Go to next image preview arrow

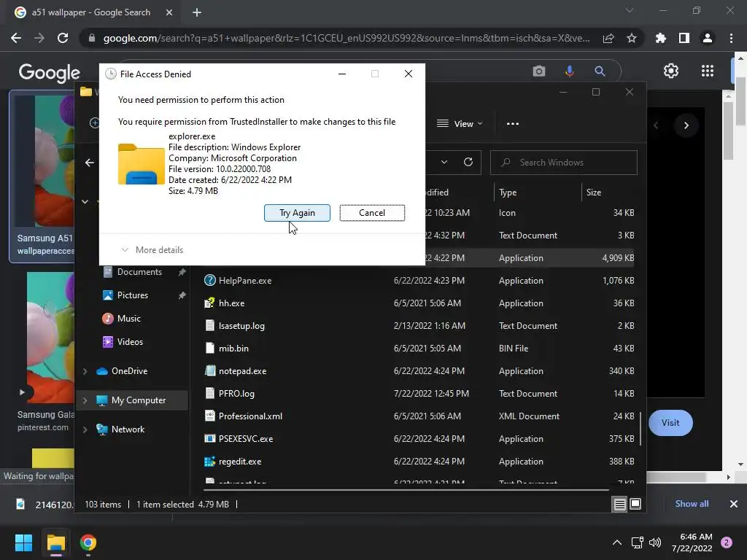coord(686,125)
